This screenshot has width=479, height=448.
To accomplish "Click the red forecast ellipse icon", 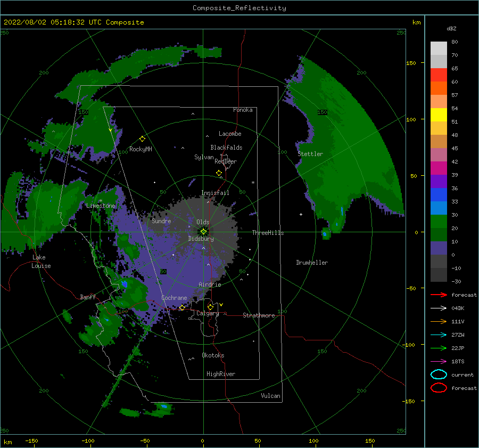I will coord(439,388).
